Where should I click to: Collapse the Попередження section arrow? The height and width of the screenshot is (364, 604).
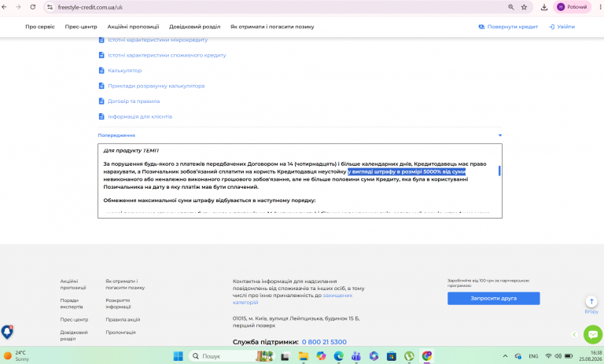pyautogui.click(x=500, y=135)
